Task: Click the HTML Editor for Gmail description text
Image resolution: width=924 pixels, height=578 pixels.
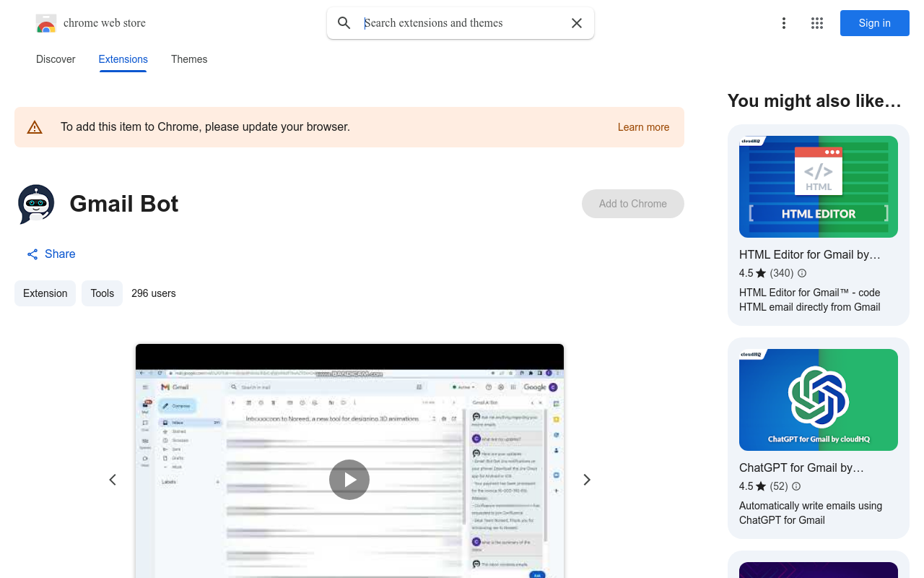Action: (810, 300)
